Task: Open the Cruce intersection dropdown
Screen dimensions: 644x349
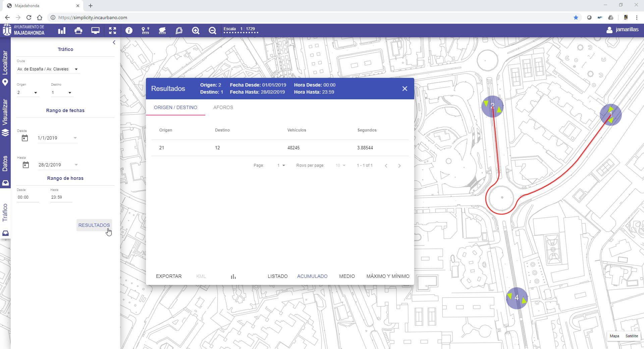Action: click(x=48, y=69)
